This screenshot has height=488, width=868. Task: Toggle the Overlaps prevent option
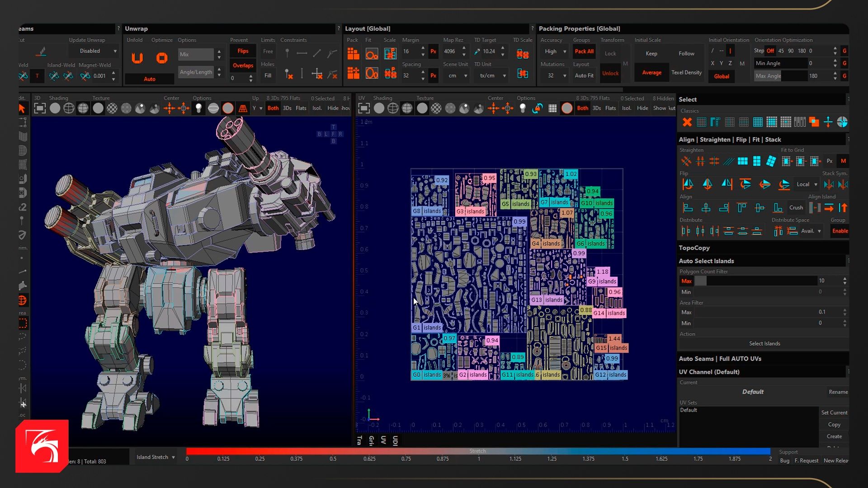[x=243, y=66]
